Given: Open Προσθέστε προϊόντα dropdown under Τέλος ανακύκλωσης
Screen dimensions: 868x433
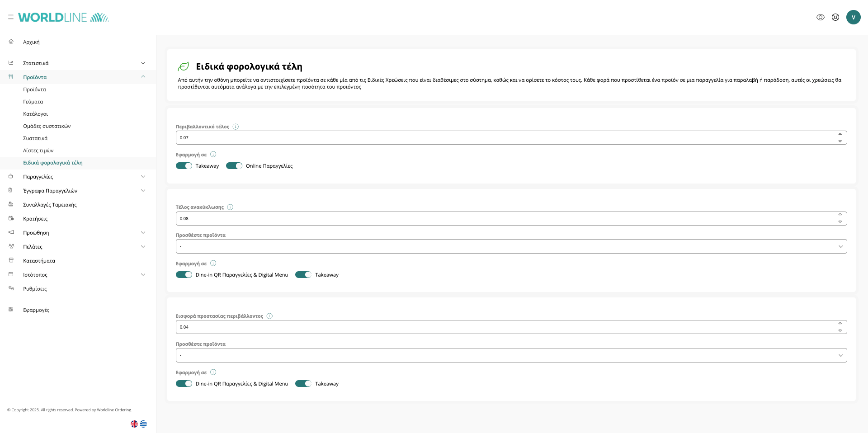Looking at the screenshot, I should [511, 246].
